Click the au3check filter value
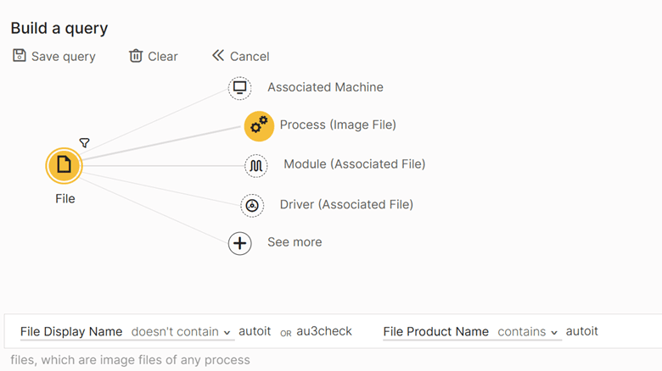The width and height of the screenshot is (662, 371). (x=324, y=331)
